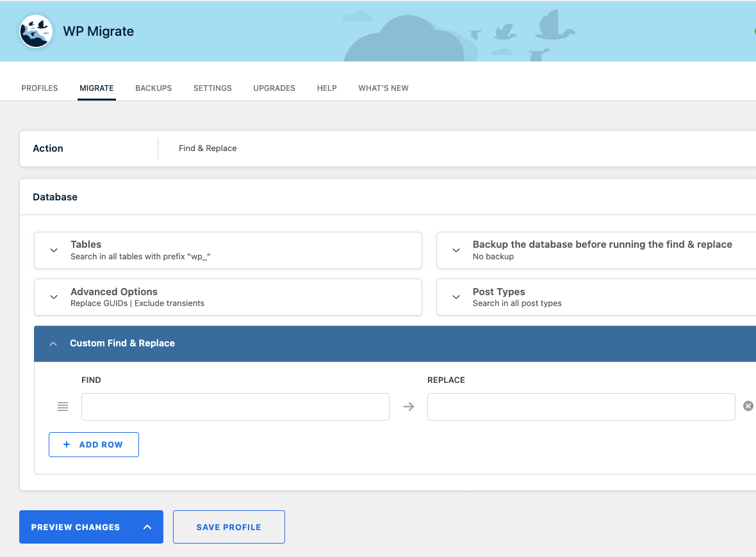756x557 pixels.
Task: Expand the Tables panel chevron
Action: (x=54, y=250)
